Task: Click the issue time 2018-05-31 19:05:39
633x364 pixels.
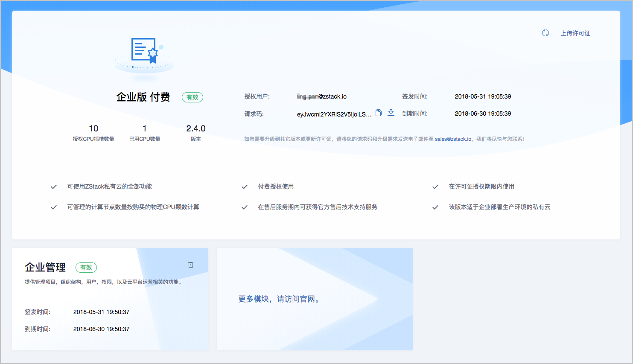Action: [483, 96]
